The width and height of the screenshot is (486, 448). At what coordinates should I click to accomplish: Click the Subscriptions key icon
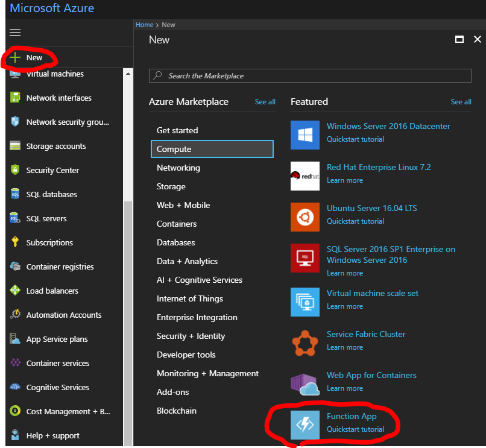tap(15, 242)
